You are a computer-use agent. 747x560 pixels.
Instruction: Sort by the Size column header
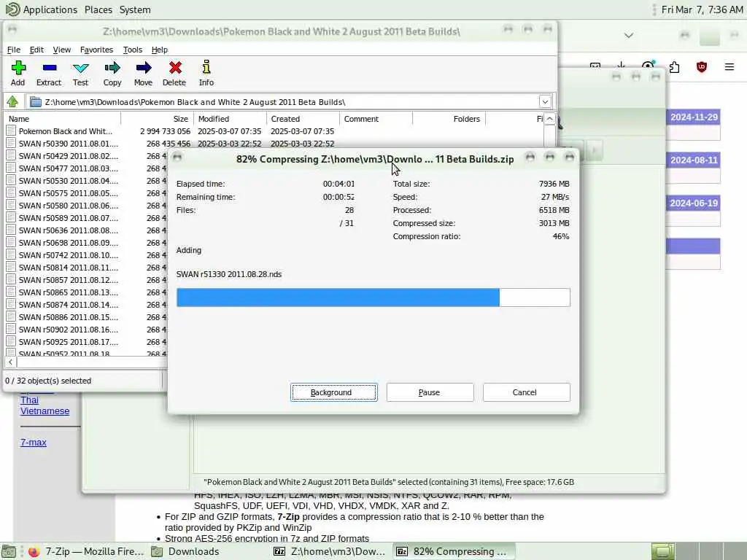pos(158,119)
